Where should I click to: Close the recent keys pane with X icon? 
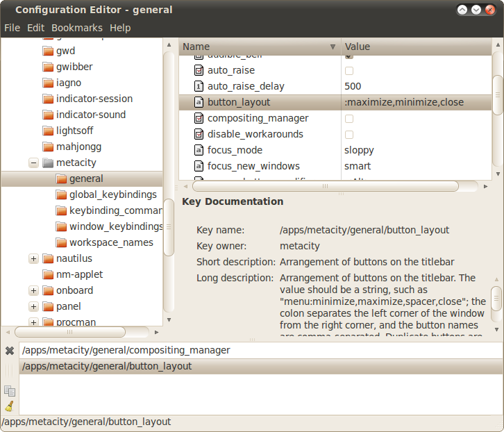[x=10, y=351]
